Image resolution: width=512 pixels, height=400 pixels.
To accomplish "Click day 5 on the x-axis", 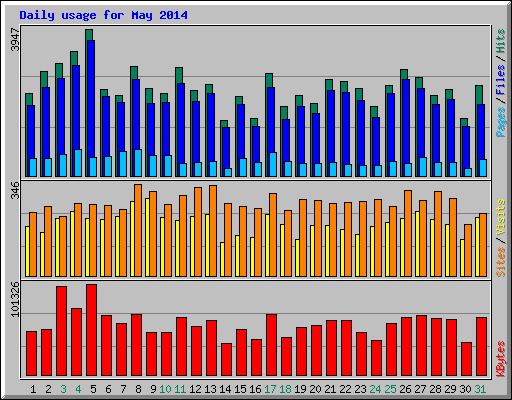I will 93,389.
